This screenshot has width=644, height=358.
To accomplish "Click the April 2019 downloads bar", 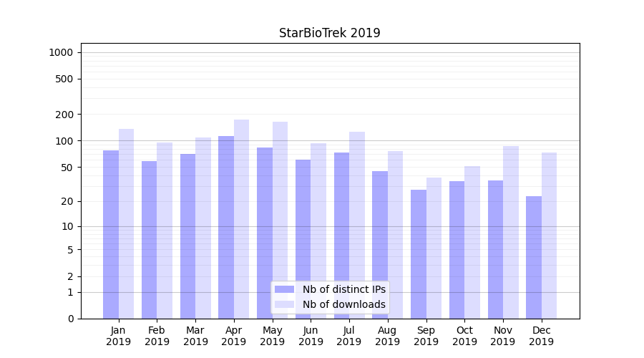I will click(x=241, y=218).
